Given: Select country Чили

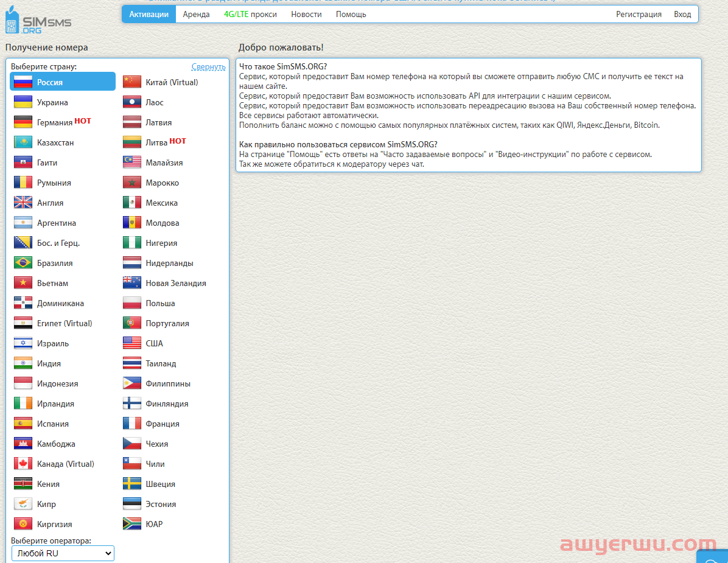Looking at the screenshot, I should (155, 464).
